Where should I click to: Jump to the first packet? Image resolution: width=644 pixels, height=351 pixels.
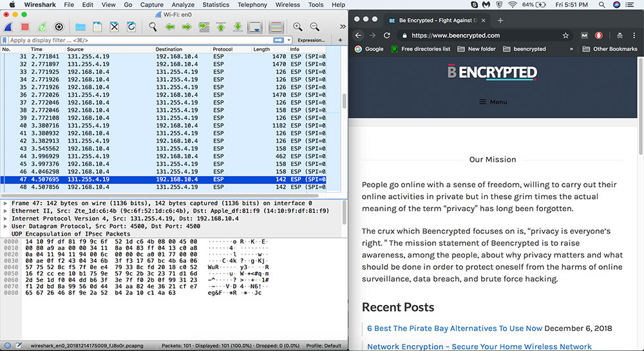click(221, 27)
